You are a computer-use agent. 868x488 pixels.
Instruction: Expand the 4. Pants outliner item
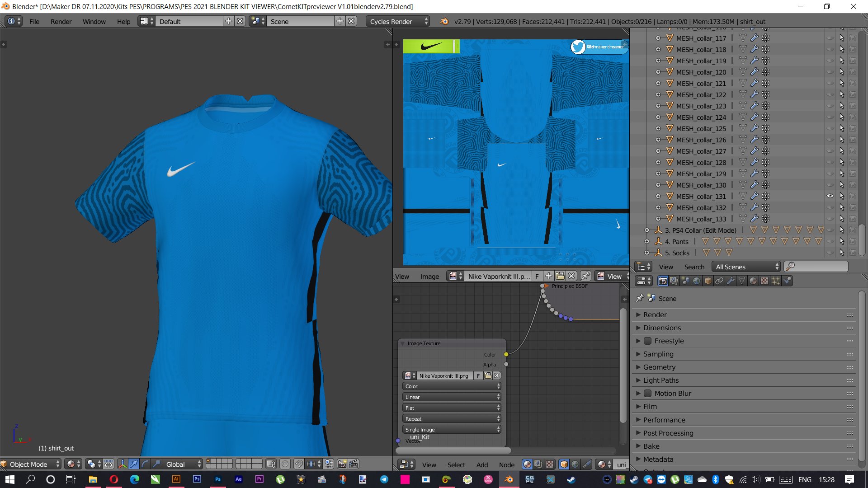point(647,241)
